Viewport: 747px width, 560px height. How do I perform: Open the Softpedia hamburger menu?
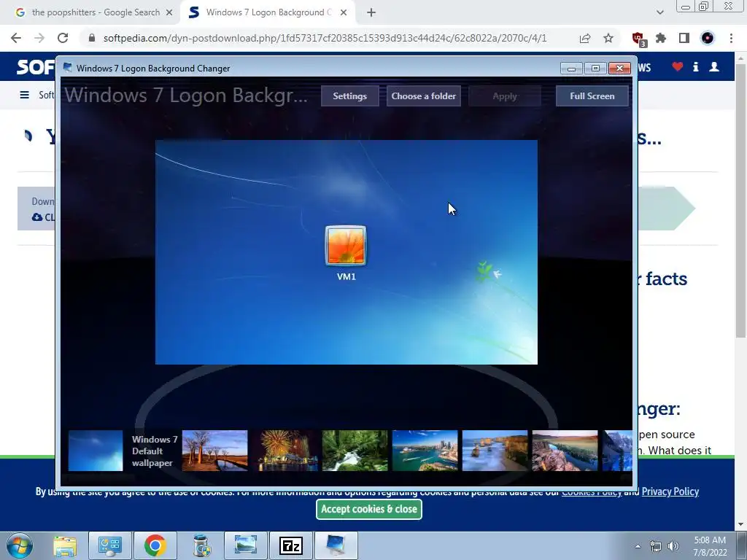[24, 96]
